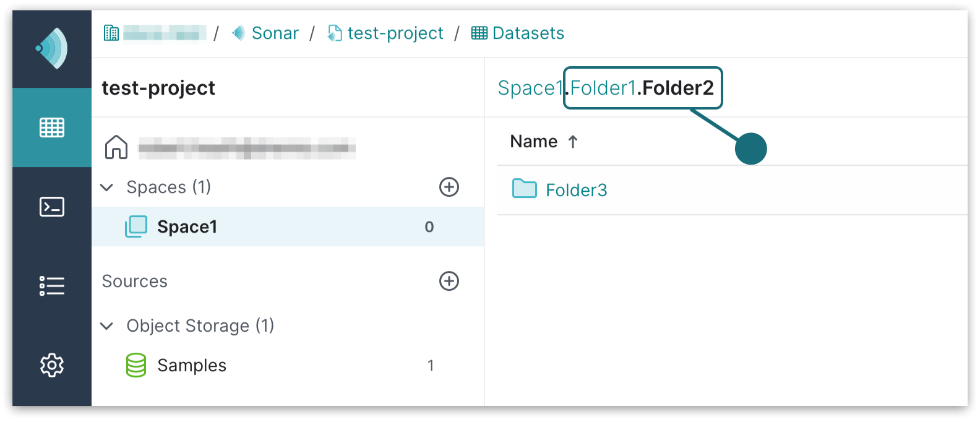Select the Samples object storage source
The width and height of the screenshot is (980, 422).
tap(191, 365)
